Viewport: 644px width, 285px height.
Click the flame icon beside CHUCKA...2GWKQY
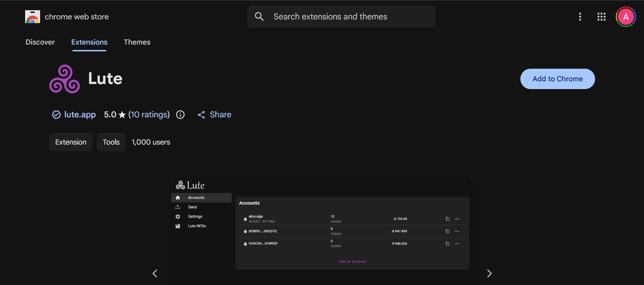245,244
